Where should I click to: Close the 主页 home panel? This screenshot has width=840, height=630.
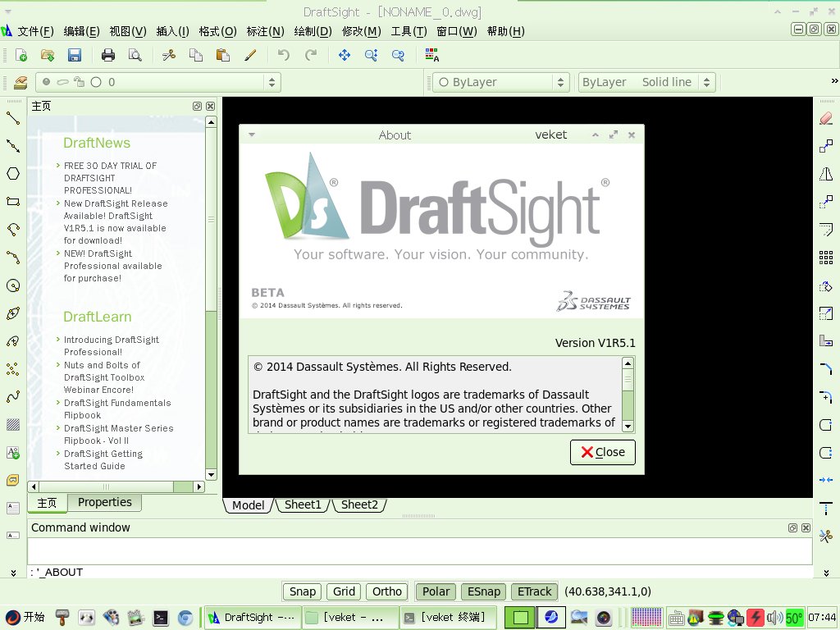click(x=211, y=106)
